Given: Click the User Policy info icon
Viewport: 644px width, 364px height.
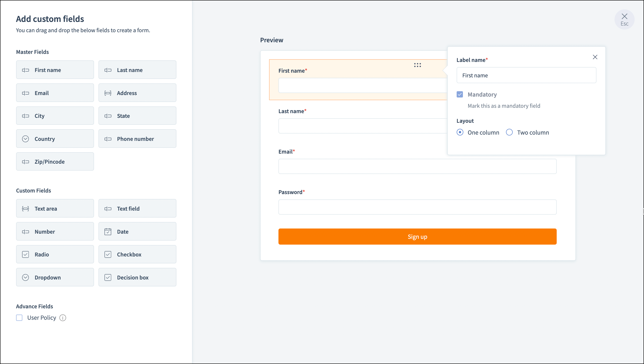Looking at the screenshot, I should pos(63,318).
